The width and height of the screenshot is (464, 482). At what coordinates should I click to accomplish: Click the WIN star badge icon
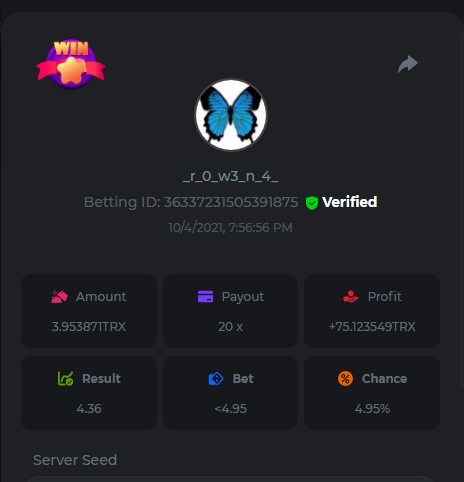tap(71, 64)
